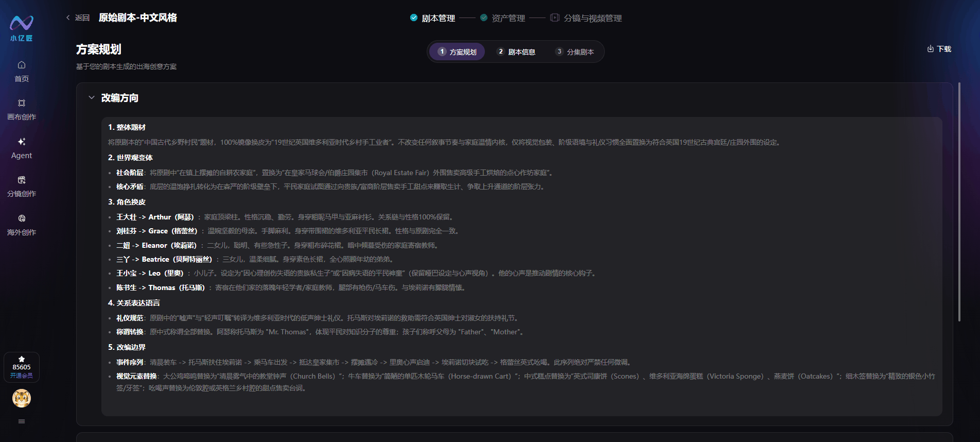Open the 首页 home icon
Image resolution: width=980 pixels, height=442 pixels.
[22, 65]
